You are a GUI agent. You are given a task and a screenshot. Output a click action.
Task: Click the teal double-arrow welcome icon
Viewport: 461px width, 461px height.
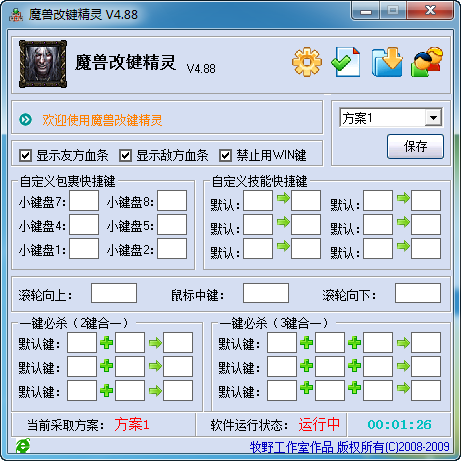[26, 119]
